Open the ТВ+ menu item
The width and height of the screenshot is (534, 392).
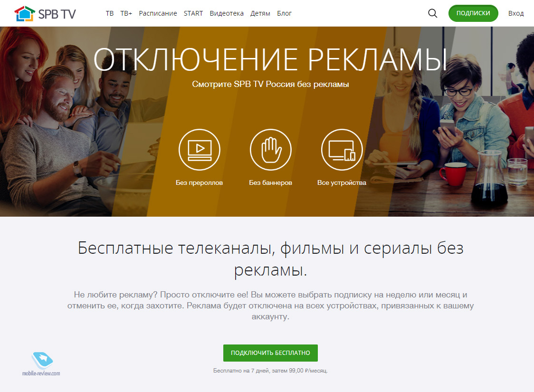(x=126, y=13)
